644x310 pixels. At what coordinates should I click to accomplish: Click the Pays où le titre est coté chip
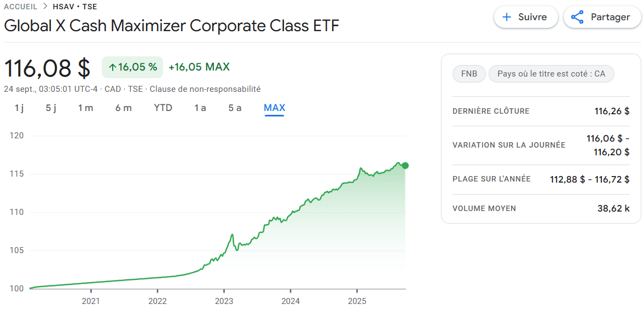tap(551, 74)
